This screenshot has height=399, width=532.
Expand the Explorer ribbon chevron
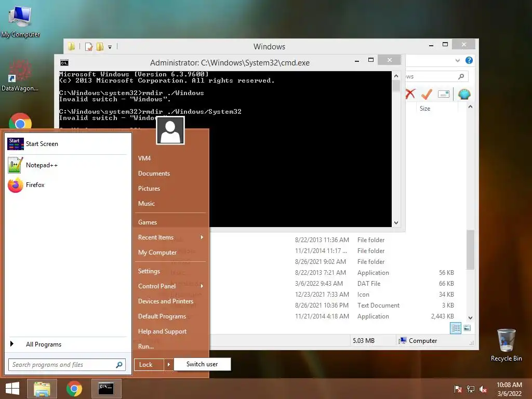pyautogui.click(x=457, y=60)
